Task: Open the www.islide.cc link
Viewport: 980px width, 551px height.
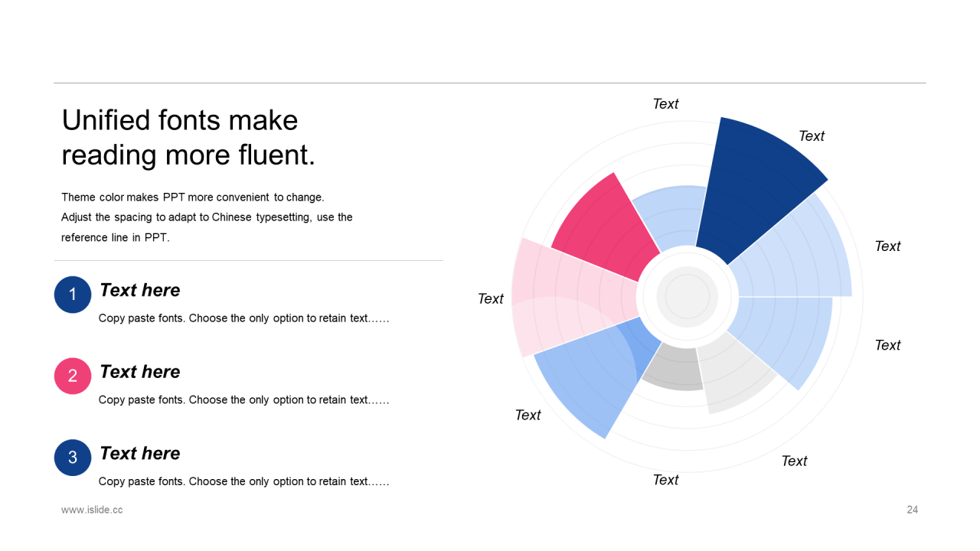Action: click(92, 510)
